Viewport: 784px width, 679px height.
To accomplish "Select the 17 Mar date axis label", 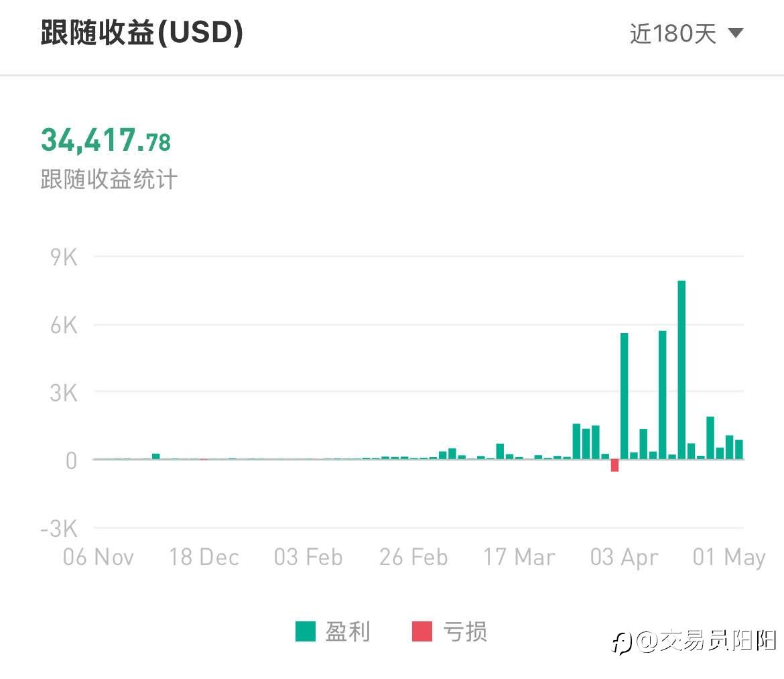I will click(x=519, y=557).
